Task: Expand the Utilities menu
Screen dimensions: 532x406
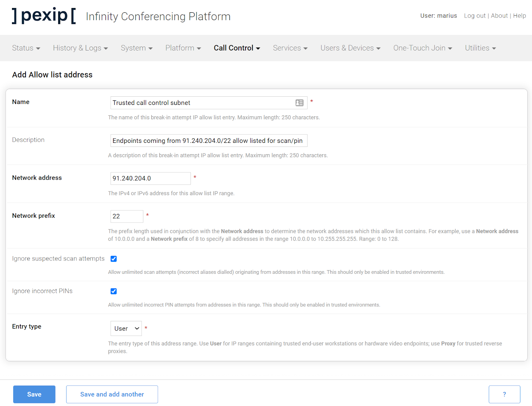Action: [x=480, y=48]
